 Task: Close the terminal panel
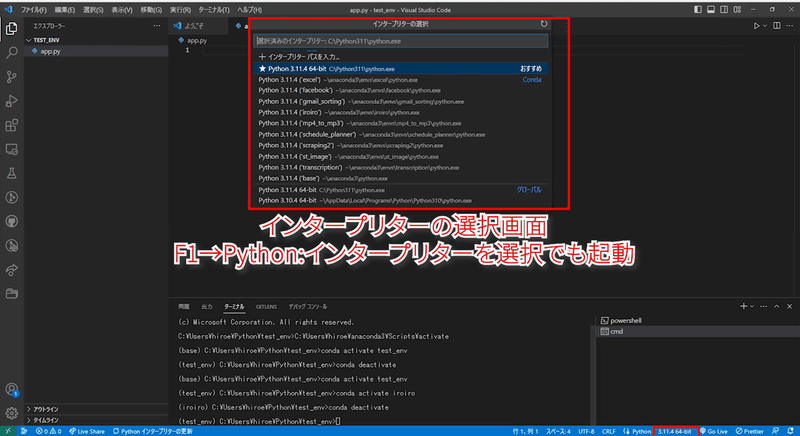(789, 306)
